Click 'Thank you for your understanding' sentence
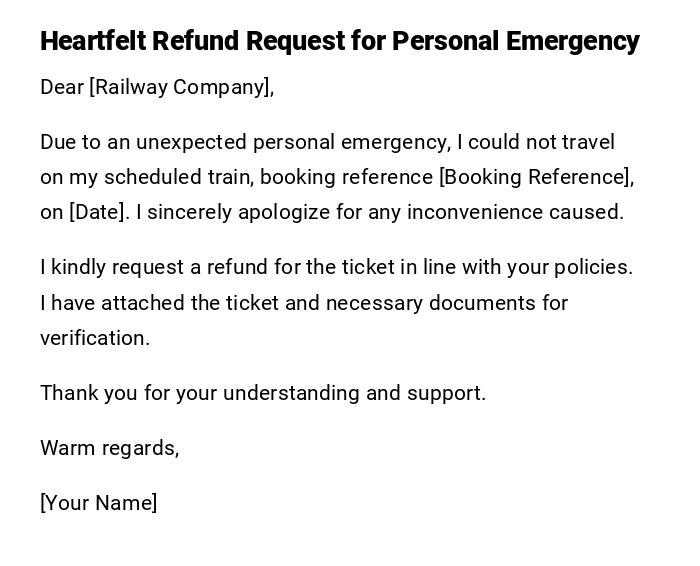This screenshot has height=566, width=700. [200, 393]
